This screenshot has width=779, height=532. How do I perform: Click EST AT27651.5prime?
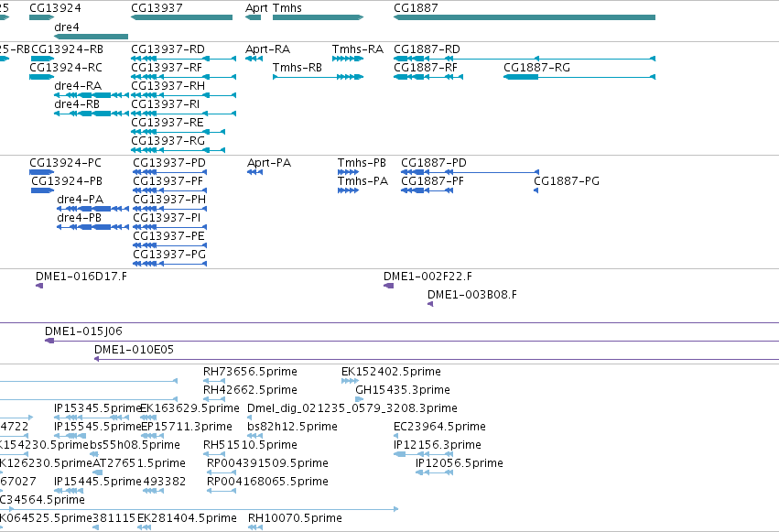(x=139, y=464)
